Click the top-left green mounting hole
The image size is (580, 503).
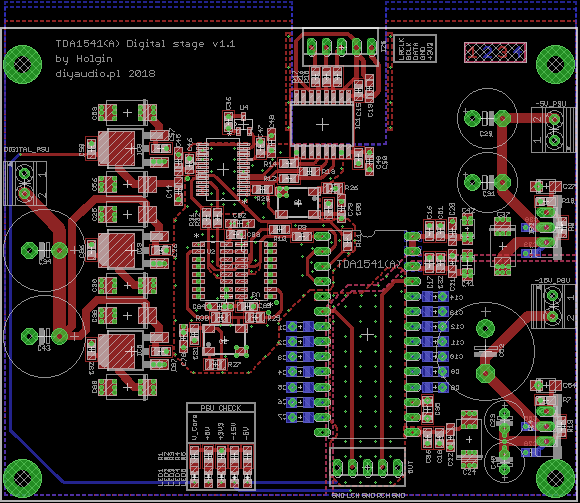pos(23,64)
